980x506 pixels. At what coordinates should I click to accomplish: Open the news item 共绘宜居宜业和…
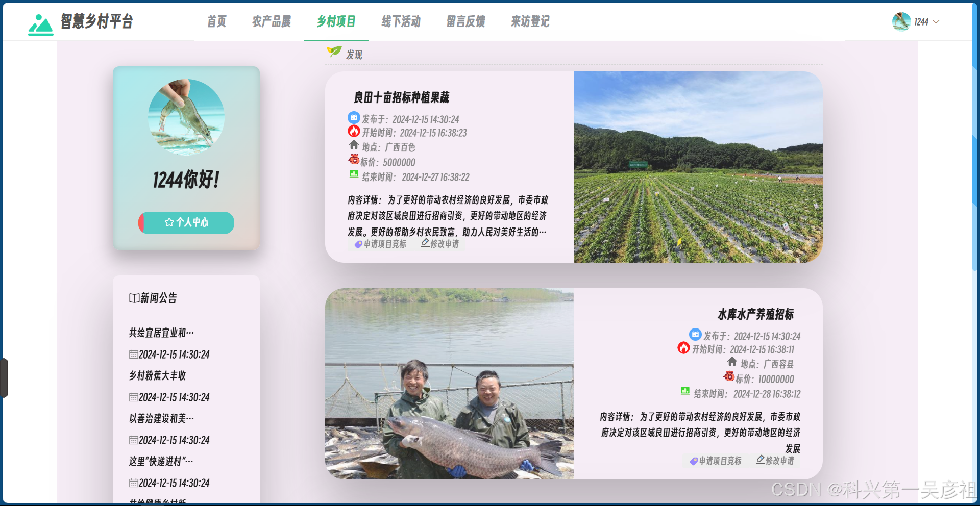pos(161,333)
